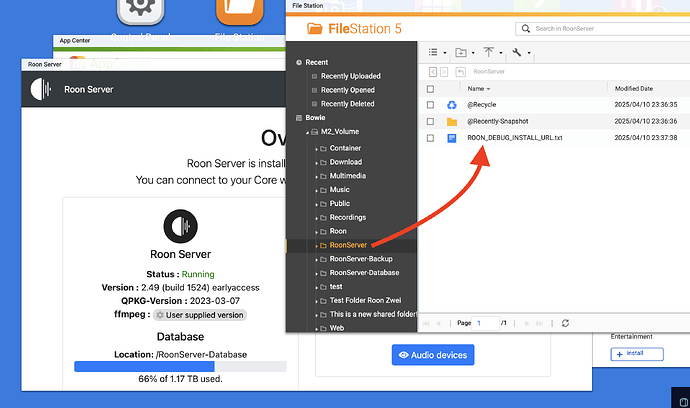This screenshot has height=408, width=690.
Task: Click the Bowie NAS icon
Action: pyautogui.click(x=299, y=118)
